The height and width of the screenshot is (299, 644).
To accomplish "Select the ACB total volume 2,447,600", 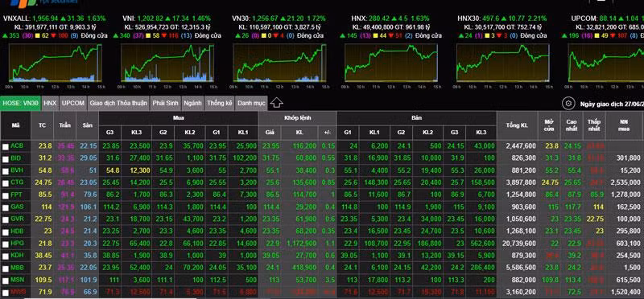I will (x=520, y=145).
